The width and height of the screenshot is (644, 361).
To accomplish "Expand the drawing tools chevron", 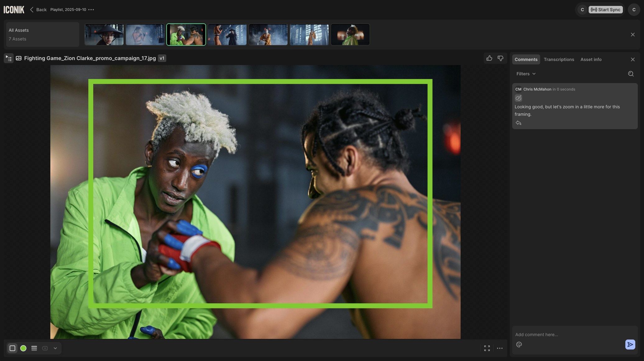I will point(55,348).
